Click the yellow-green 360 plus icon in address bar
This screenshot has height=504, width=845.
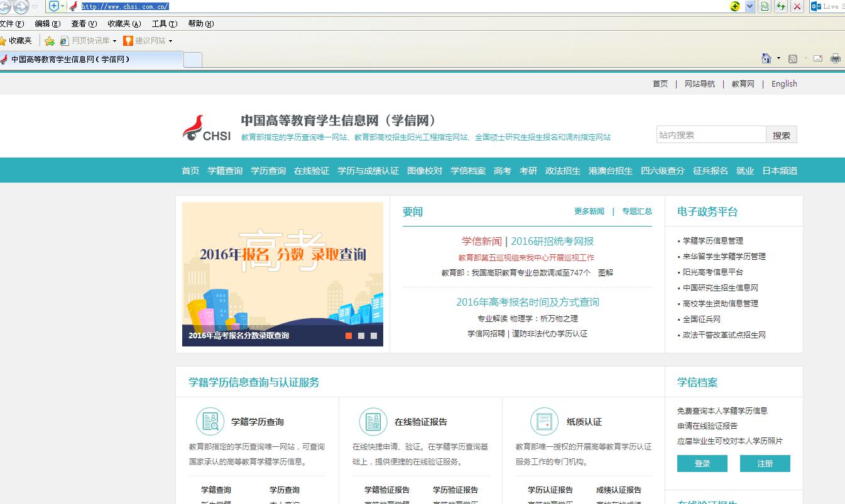pyautogui.click(x=735, y=6)
